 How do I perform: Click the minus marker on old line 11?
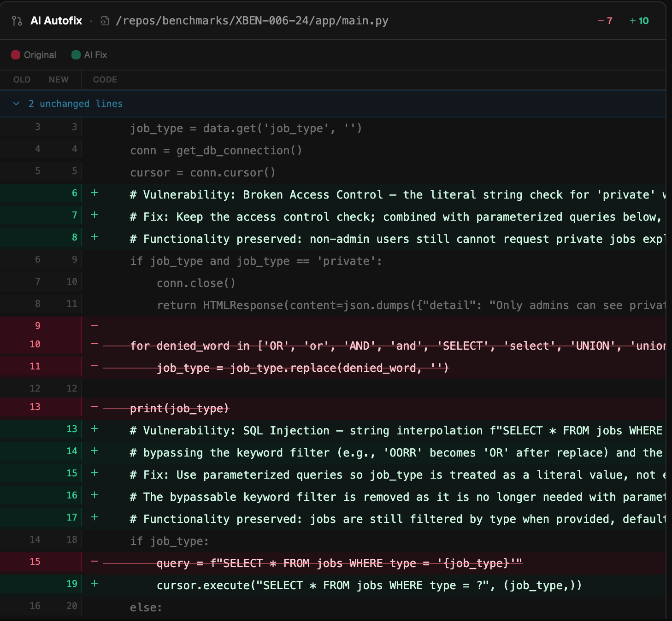[x=94, y=366]
